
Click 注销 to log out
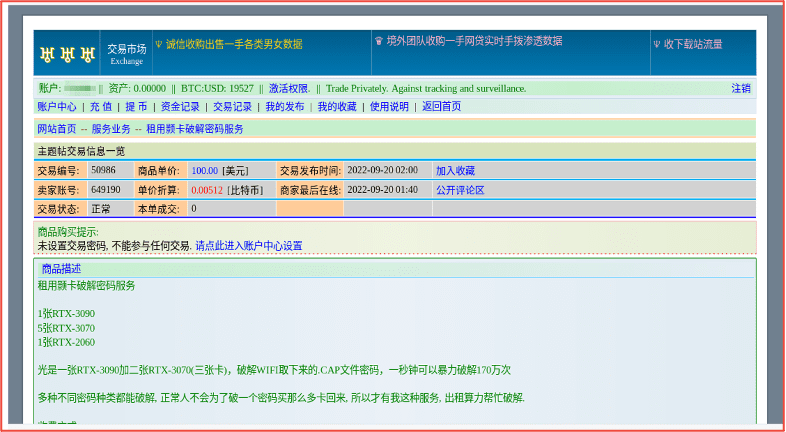(x=741, y=89)
